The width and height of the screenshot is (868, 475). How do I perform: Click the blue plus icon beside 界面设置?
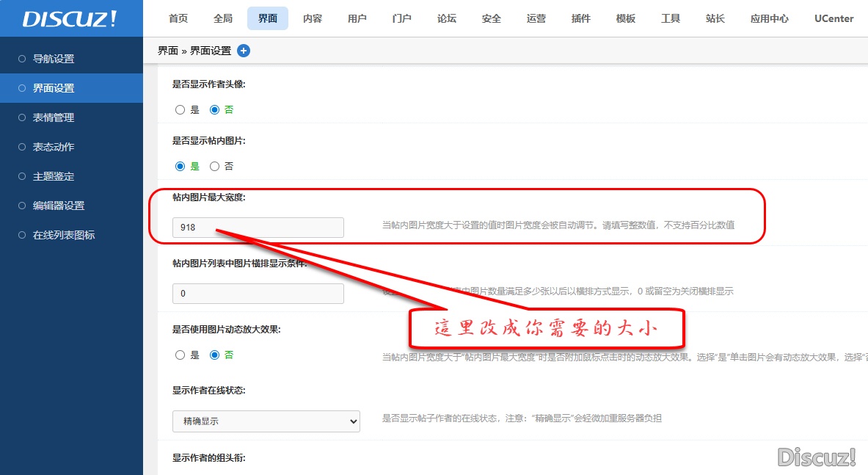click(x=244, y=51)
